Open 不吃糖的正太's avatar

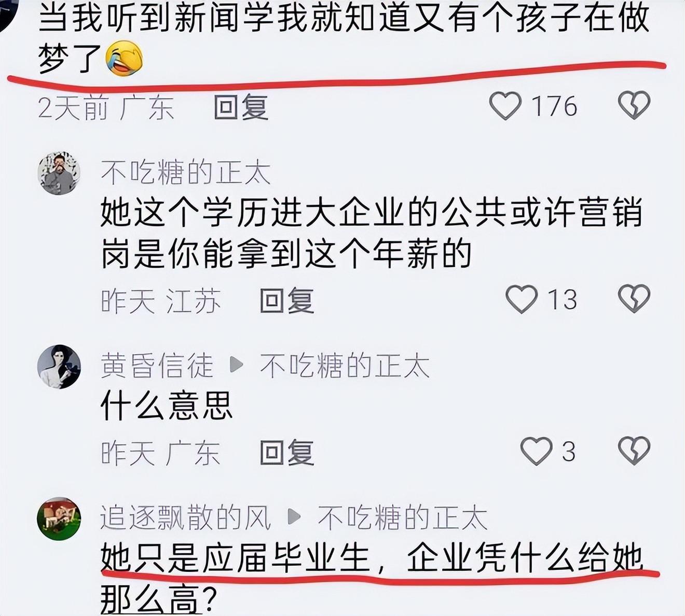(x=59, y=173)
